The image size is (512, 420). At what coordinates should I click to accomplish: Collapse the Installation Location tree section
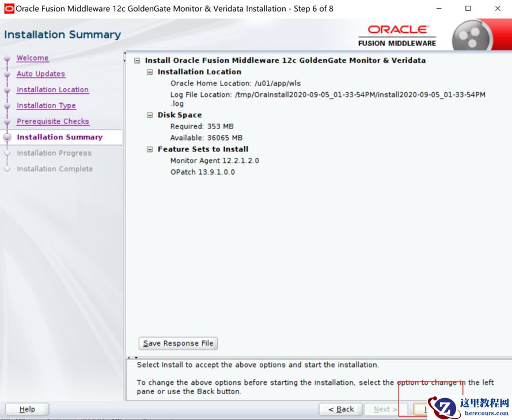pos(150,72)
